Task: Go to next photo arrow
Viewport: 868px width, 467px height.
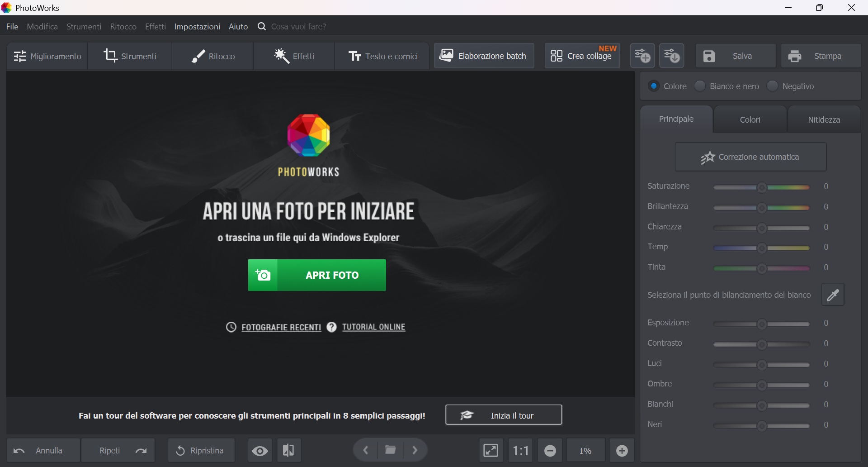Action: click(415, 450)
